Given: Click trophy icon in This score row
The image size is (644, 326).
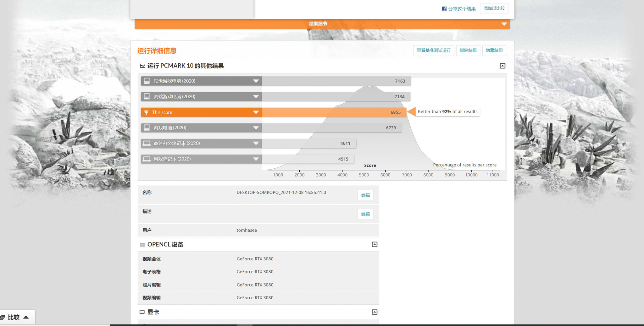Looking at the screenshot, I should pyautogui.click(x=146, y=112).
